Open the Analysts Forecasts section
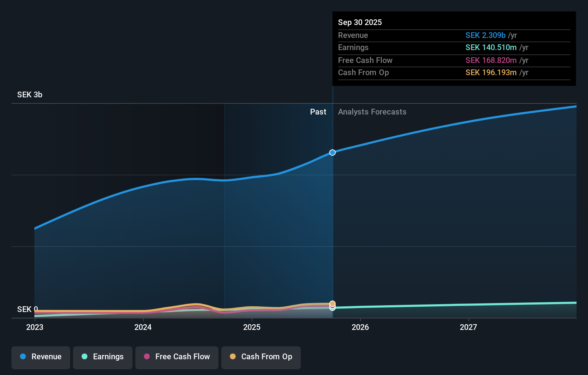Image resolution: width=588 pixels, height=375 pixels. [372, 112]
